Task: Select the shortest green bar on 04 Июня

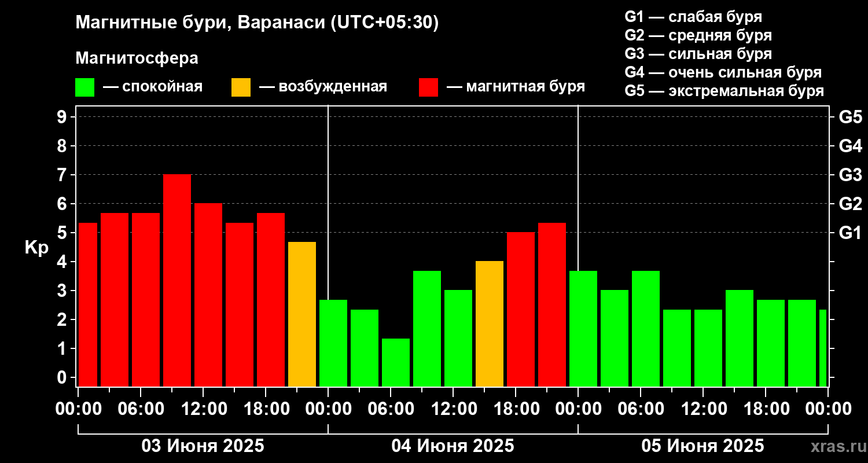Action: (396, 363)
